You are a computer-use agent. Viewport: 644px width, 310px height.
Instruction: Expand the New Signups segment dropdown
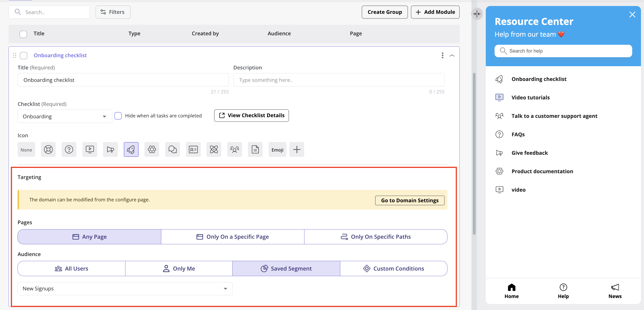pos(125,289)
